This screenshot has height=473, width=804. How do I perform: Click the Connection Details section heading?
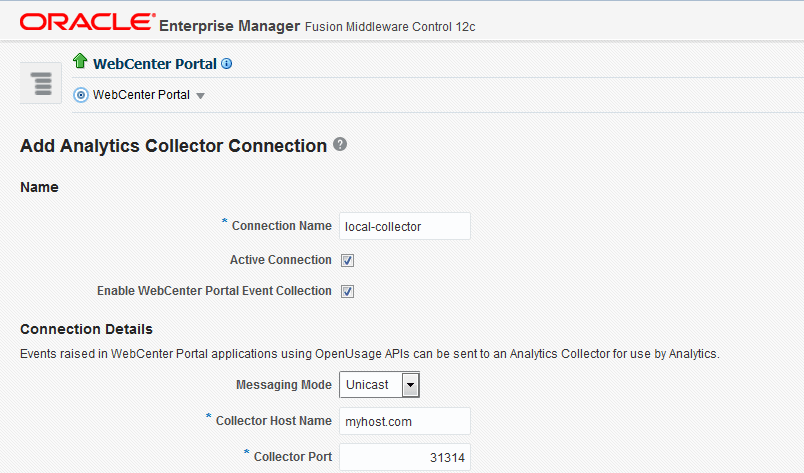pyautogui.click(x=86, y=329)
